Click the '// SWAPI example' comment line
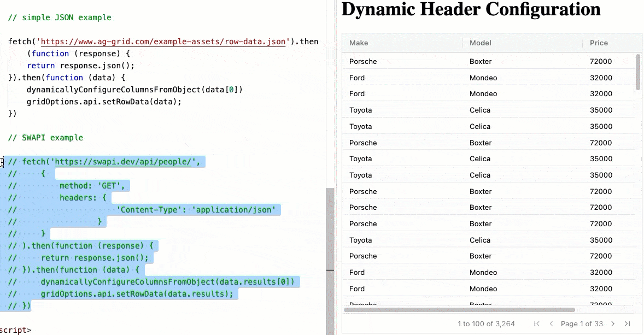Screen dimensions: 644x335 pos(45,138)
